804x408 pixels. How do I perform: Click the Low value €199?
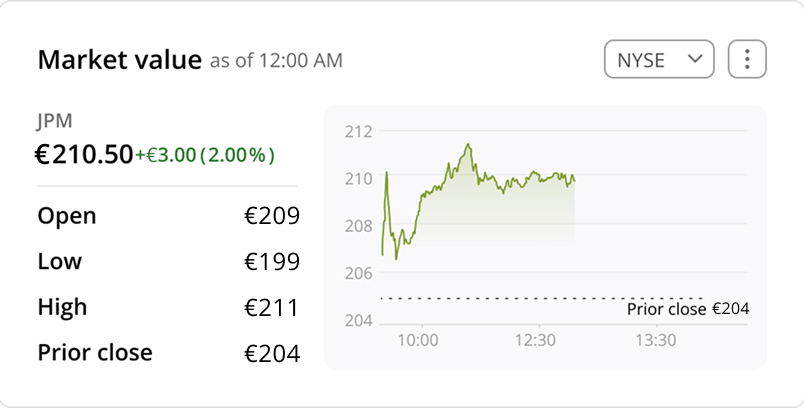click(x=272, y=262)
